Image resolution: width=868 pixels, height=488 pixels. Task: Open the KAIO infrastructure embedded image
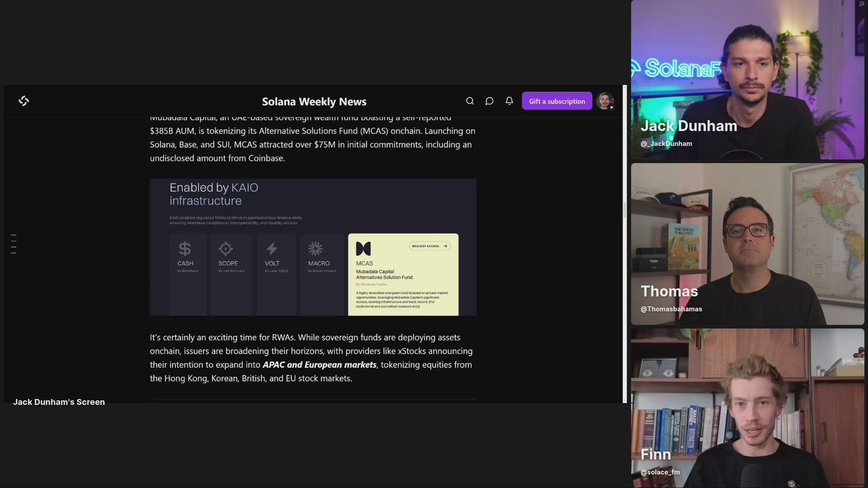pos(313,247)
